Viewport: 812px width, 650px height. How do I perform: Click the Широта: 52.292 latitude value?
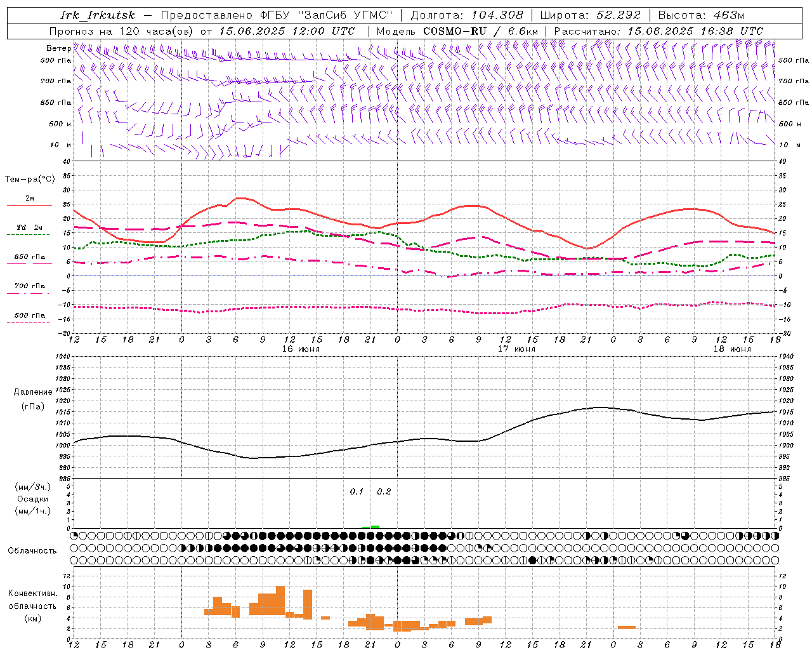591,15
